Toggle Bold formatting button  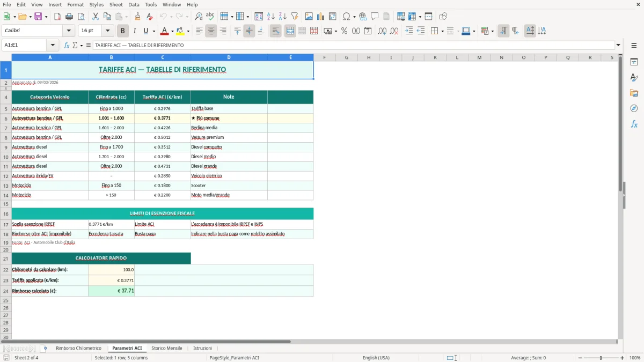coord(122,31)
